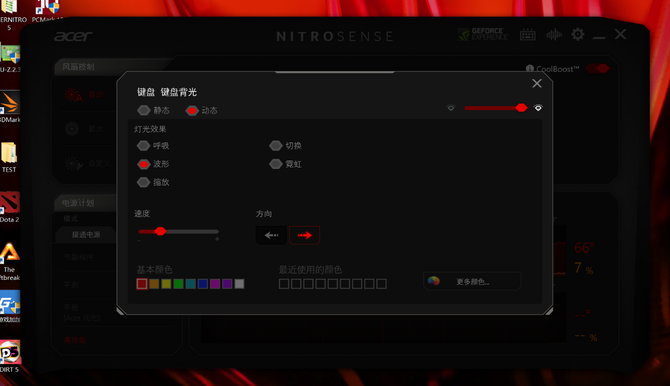Select the auto fan mode icon

[73, 95]
